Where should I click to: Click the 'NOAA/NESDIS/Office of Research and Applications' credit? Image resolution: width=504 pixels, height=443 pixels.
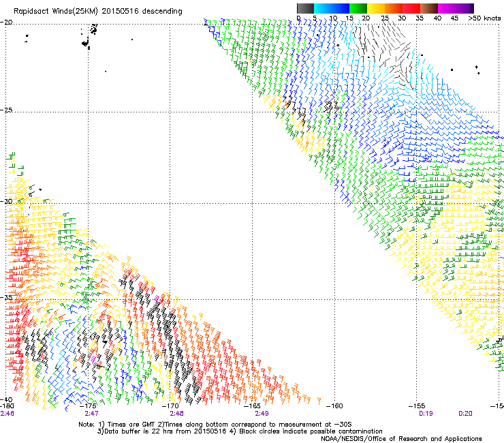[x=401, y=439]
